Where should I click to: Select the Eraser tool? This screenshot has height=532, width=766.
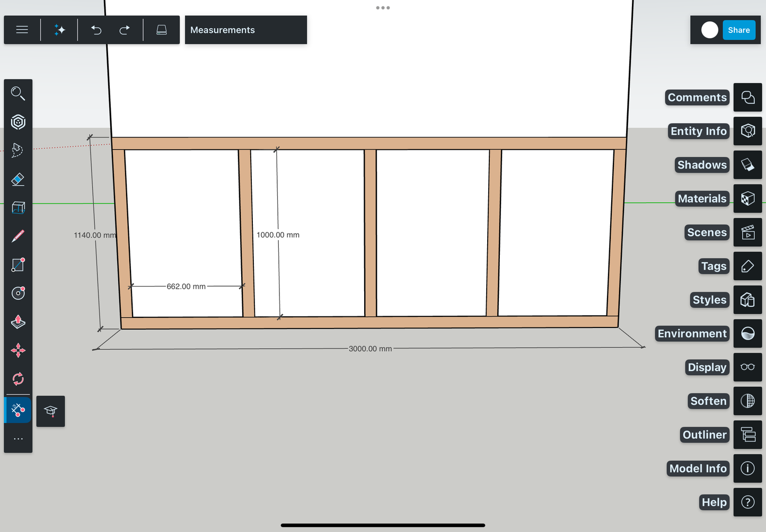[17, 179]
